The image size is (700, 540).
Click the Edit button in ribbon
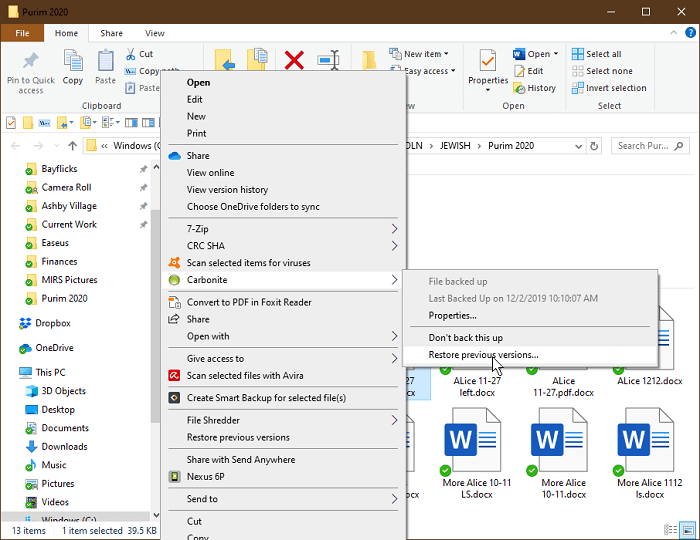(529, 71)
